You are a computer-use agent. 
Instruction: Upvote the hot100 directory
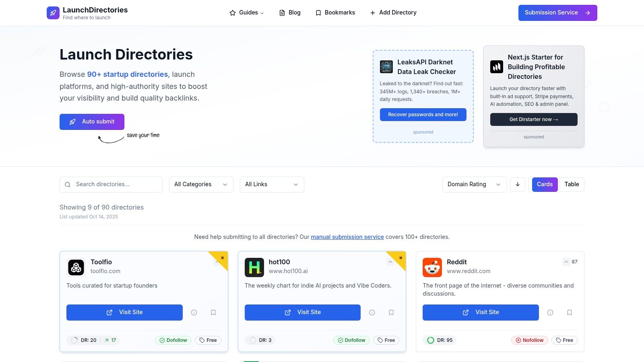coord(390,261)
